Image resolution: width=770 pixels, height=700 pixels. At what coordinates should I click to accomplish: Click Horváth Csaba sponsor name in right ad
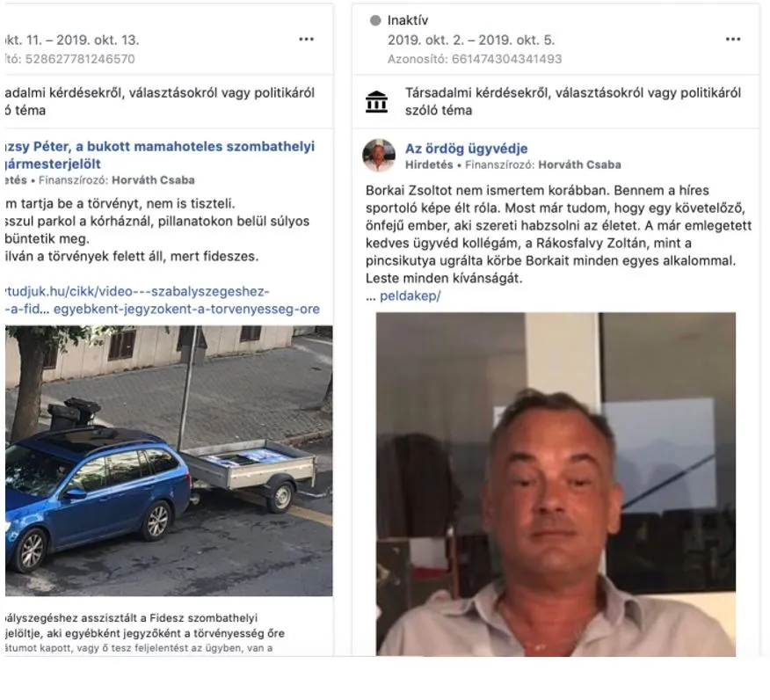579,164
